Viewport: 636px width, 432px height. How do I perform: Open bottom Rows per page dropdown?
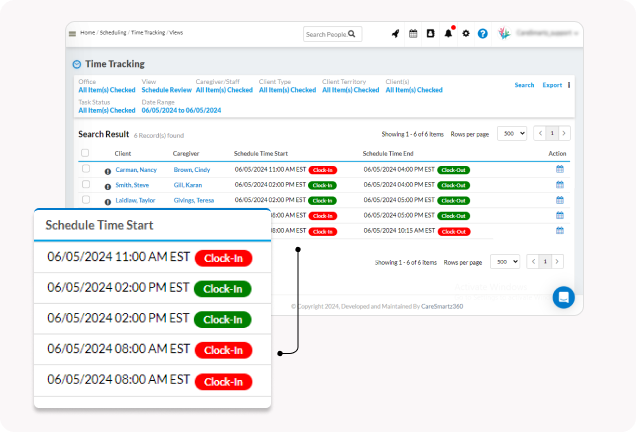pos(505,262)
